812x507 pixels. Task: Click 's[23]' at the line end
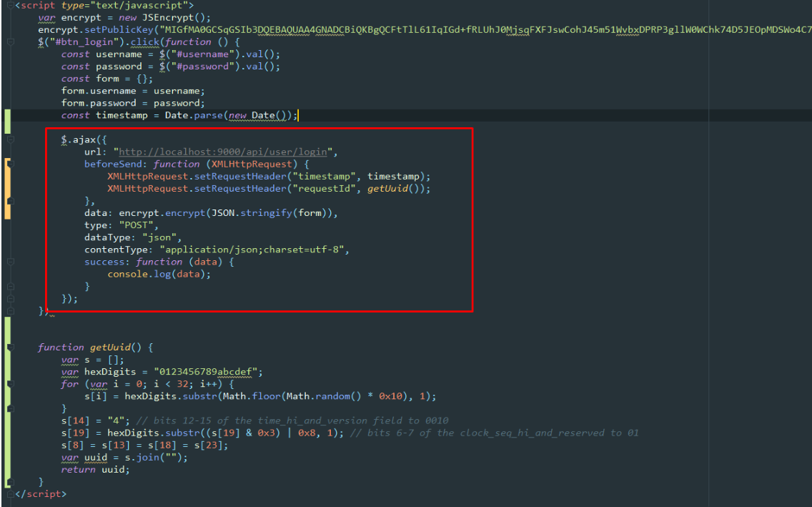208,445
